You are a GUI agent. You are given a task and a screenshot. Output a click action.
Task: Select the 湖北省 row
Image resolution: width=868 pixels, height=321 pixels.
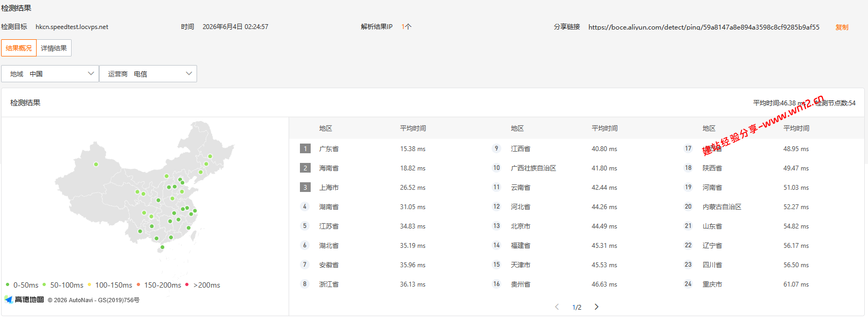[x=385, y=246]
